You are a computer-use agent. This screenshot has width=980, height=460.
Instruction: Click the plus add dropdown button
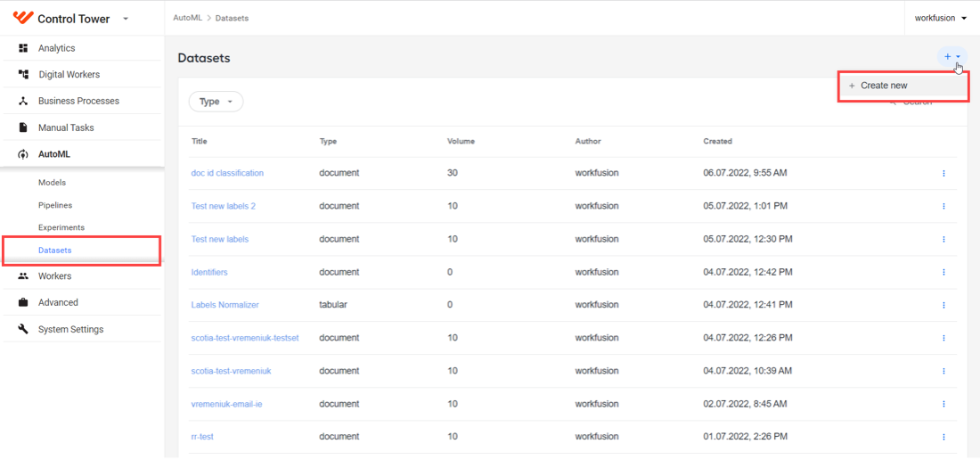(951, 57)
